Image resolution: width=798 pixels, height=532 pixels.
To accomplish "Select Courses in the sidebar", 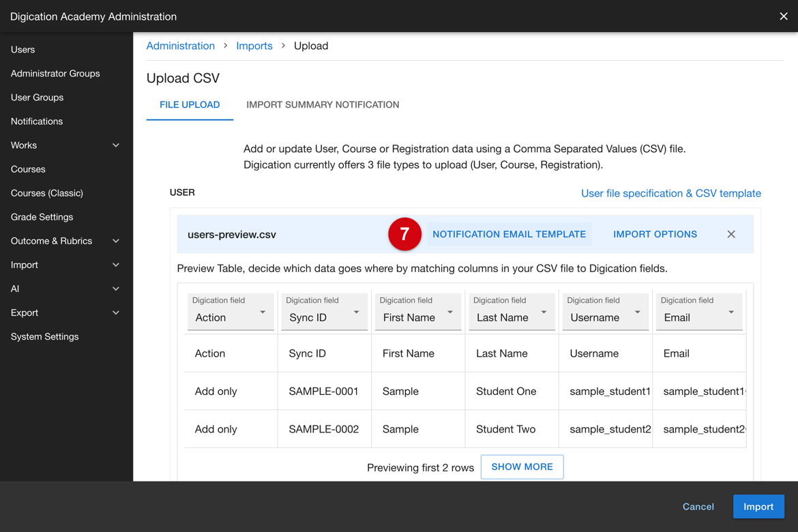I will (x=28, y=169).
